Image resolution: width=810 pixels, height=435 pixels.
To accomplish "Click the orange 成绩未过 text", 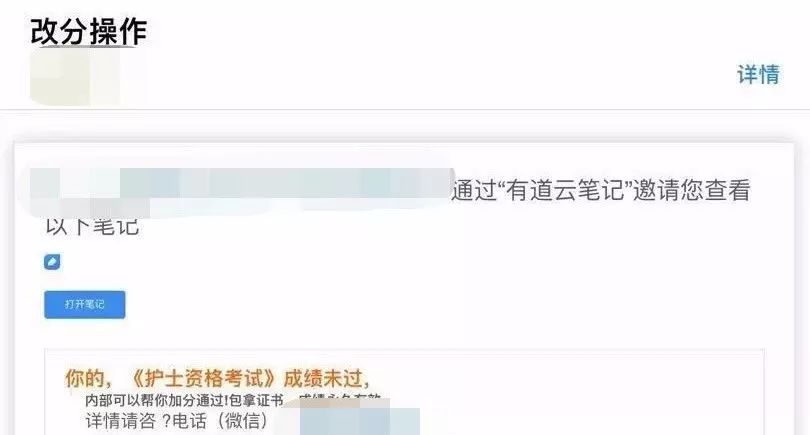I will point(322,379).
